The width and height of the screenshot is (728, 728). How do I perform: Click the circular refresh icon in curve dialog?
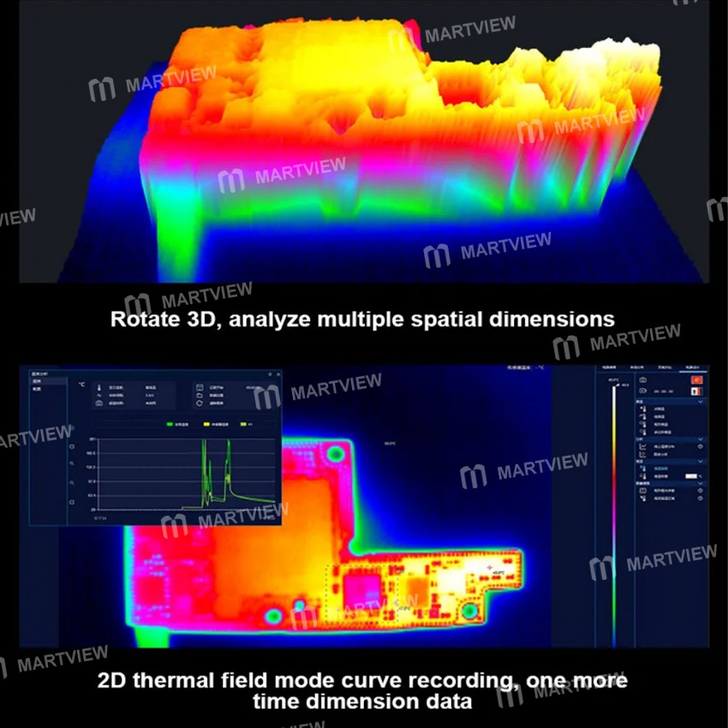click(200, 403)
